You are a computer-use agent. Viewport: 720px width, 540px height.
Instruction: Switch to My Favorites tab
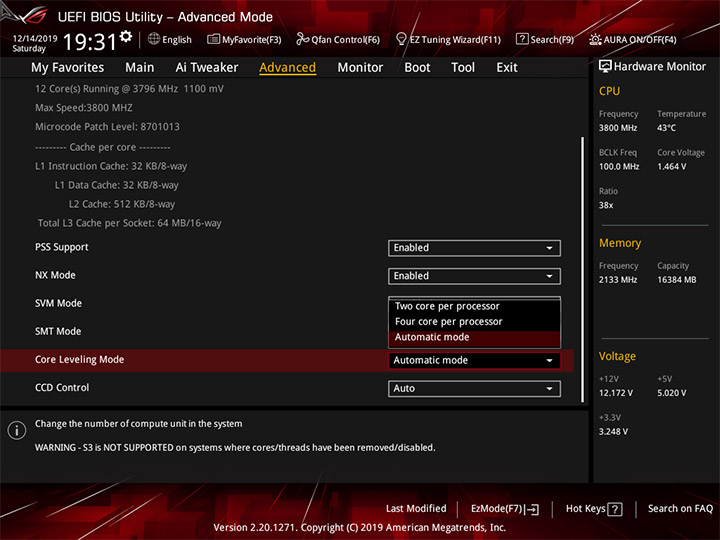tap(68, 68)
